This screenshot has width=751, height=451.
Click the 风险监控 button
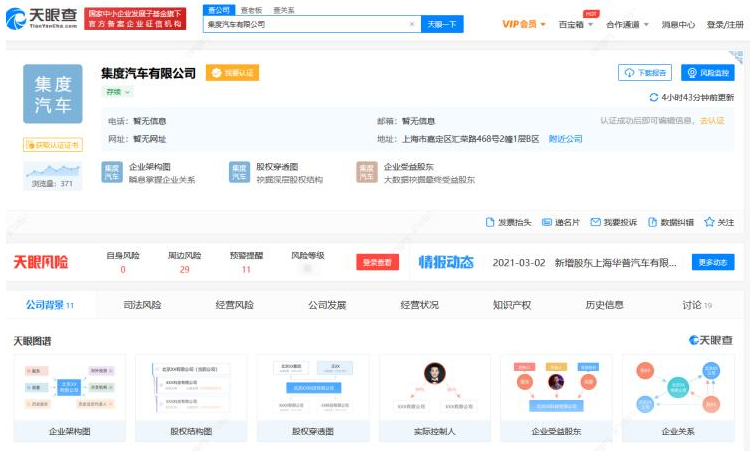coord(708,73)
